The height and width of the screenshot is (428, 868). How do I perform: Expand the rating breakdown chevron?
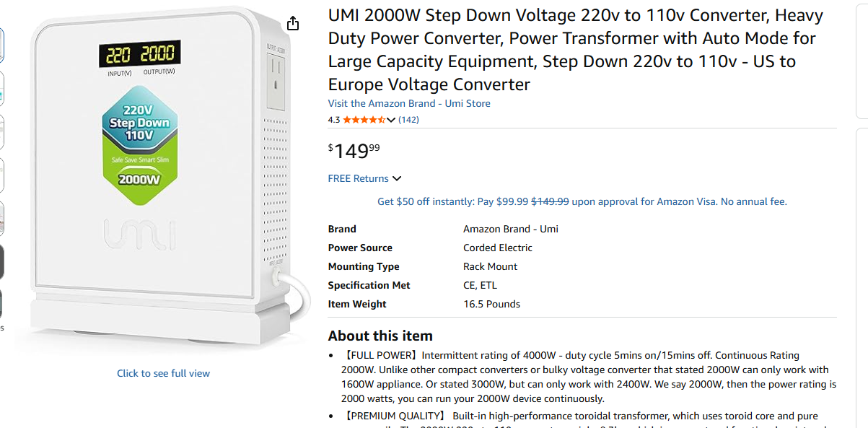(x=392, y=120)
